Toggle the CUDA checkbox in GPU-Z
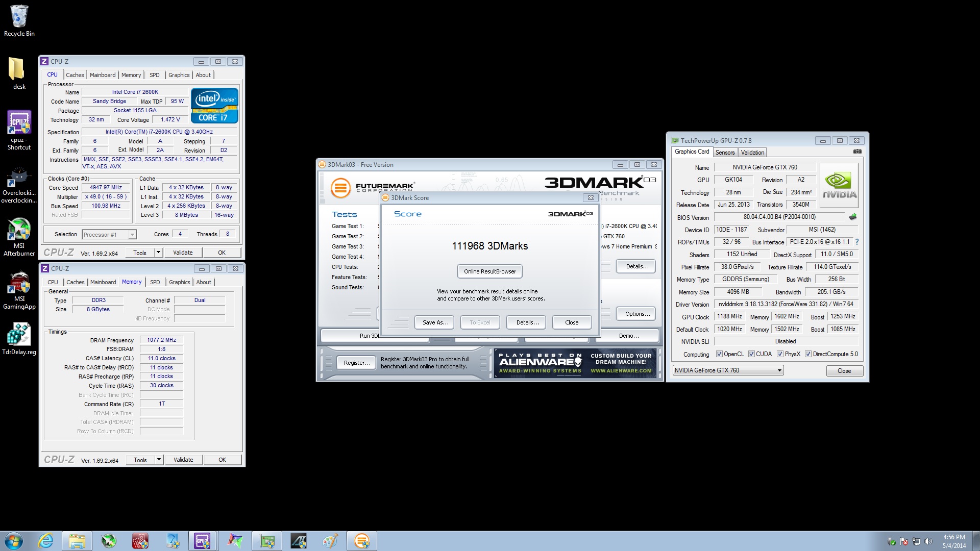The height and width of the screenshot is (551, 980). (751, 354)
